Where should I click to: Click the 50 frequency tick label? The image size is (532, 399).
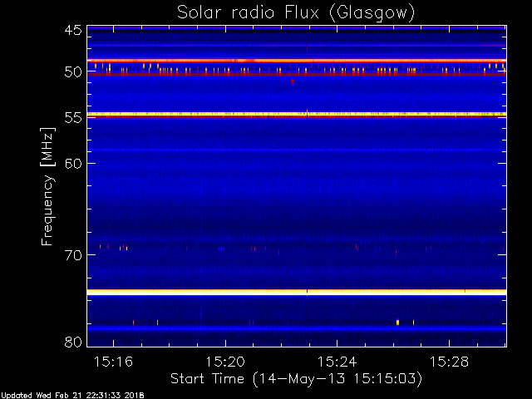(x=73, y=72)
